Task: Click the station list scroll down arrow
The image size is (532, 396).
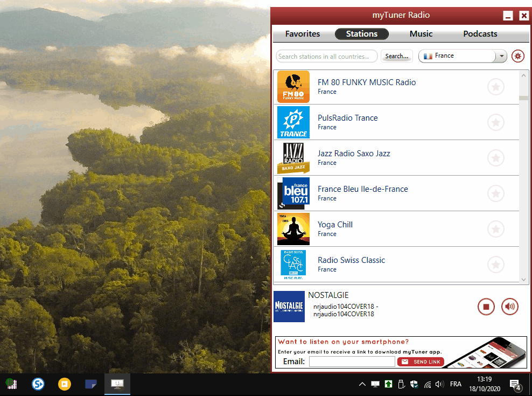Action: 523,280
